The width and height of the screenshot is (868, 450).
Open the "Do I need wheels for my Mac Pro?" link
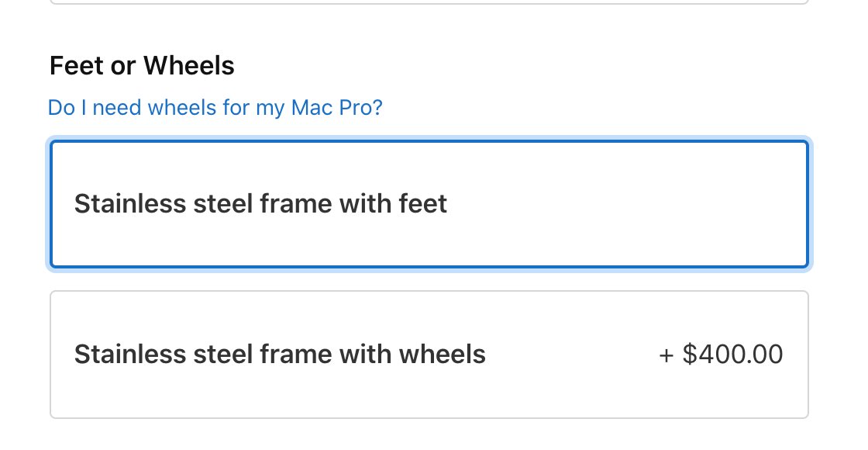tap(215, 107)
